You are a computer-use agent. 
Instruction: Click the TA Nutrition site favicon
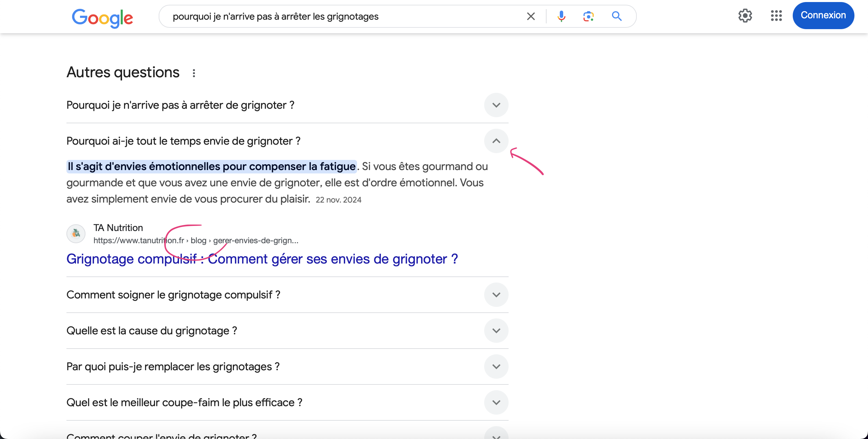tap(76, 234)
